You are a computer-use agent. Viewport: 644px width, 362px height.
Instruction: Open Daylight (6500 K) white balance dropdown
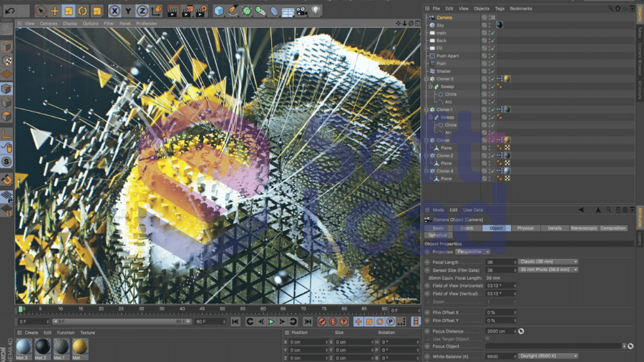click(548, 356)
